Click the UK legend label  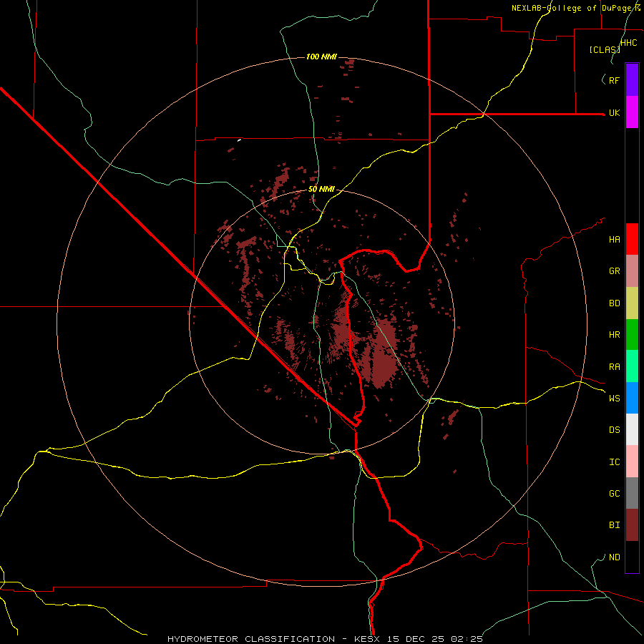pos(614,113)
